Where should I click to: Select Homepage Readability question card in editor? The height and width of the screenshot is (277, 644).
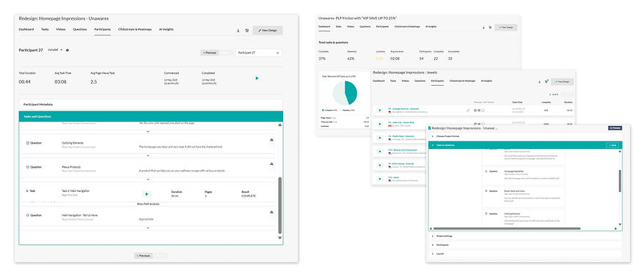click(x=523, y=175)
